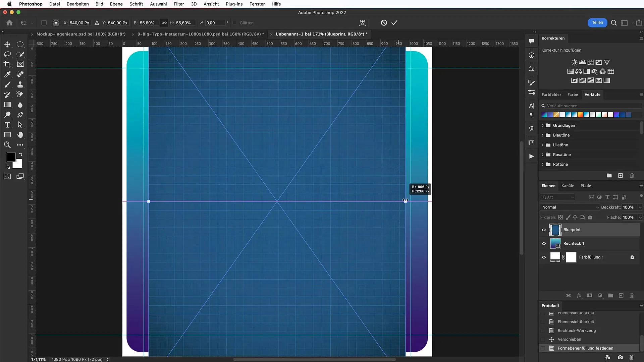The image size is (644, 362).
Task: Hide Farbfüllung 1 layer
Action: [x=544, y=257]
